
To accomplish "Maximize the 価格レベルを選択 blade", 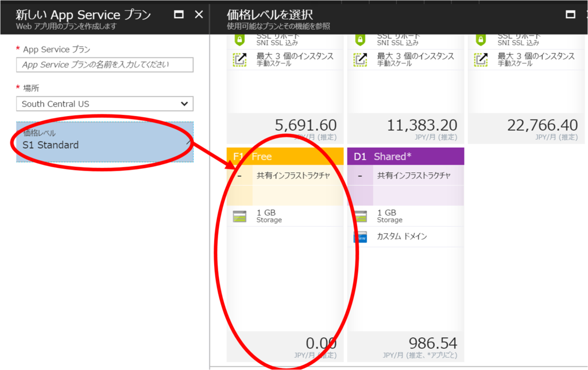I will tap(570, 14).
